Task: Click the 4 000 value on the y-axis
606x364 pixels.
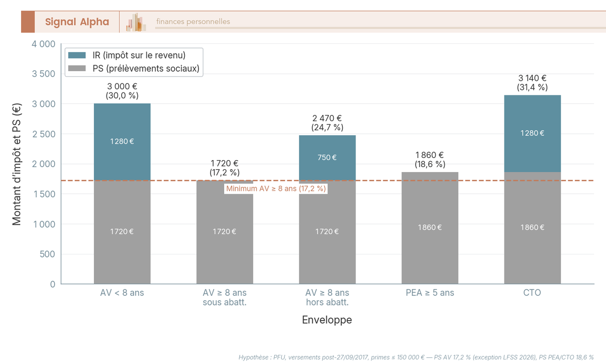Action: point(44,44)
